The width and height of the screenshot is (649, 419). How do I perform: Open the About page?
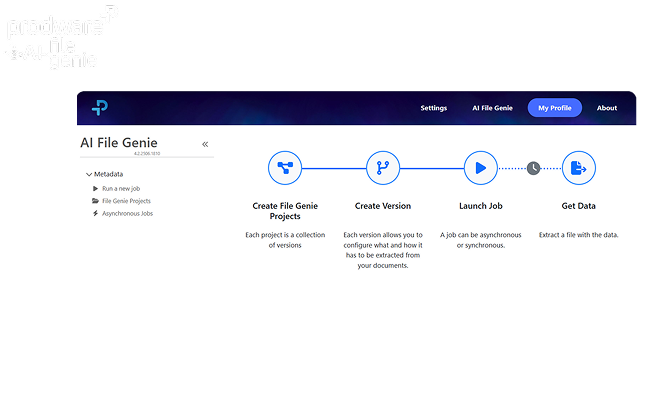coord(607,108)
